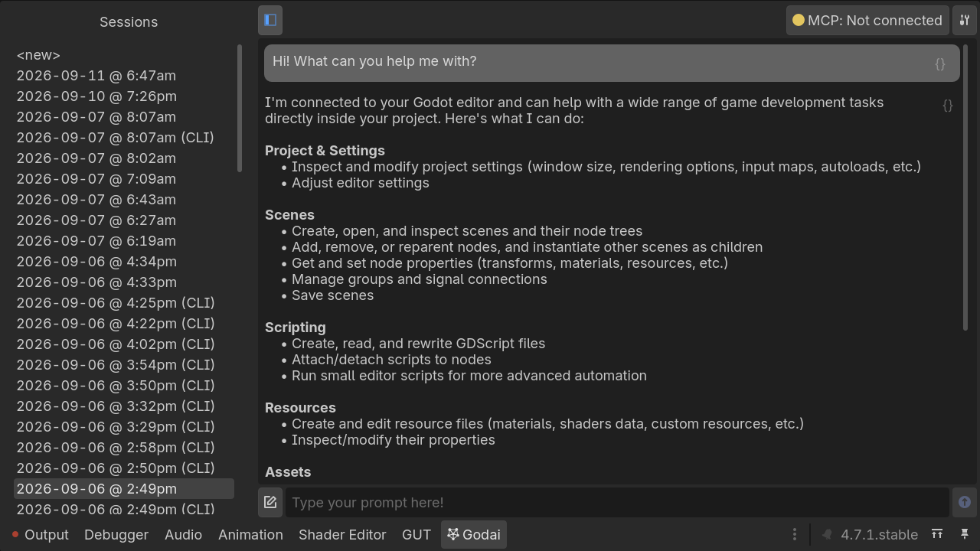Open the Output panel tab
This screenshot has height=551, width=980.
(40, 535)
